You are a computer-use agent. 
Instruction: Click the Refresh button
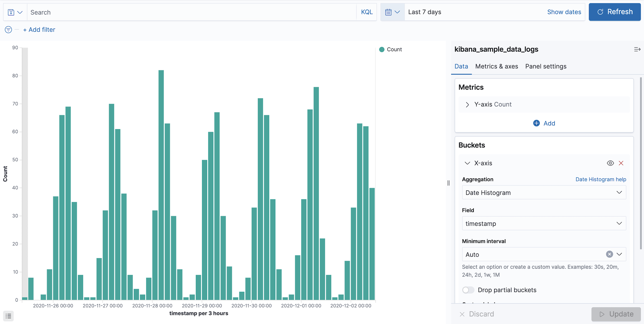pyautogui.click(x=615, y=12)
